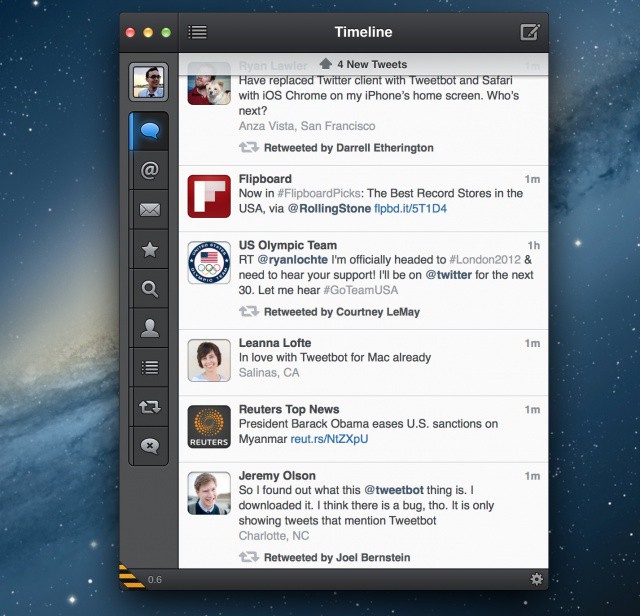Open Profile tab person icon

point(150,327)
